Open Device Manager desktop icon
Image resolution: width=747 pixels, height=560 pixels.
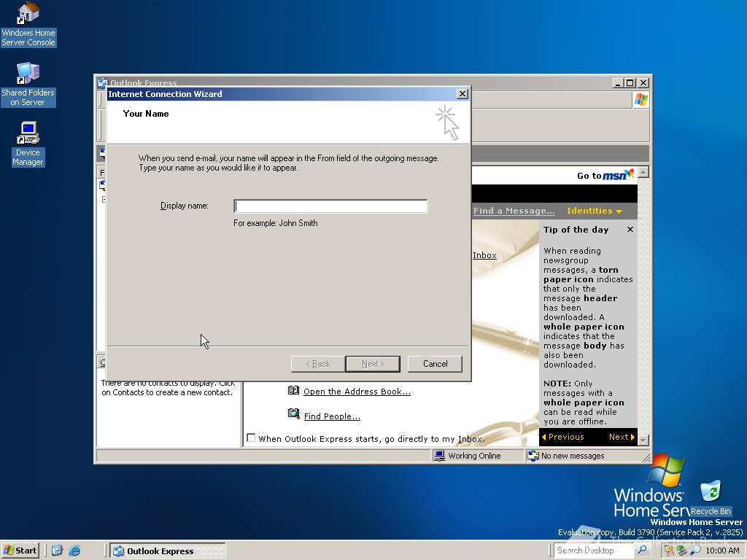28,144
